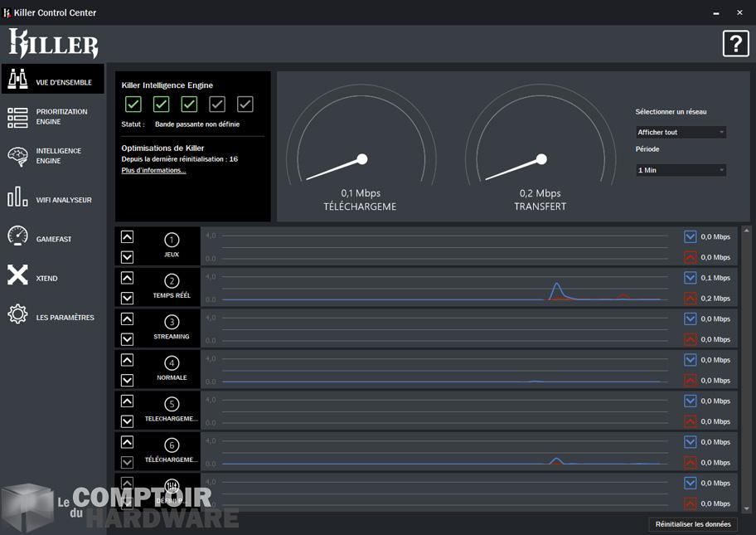The image size is (756, 535).
Task: Toggle the third Killer Intelligence Engine checkbox
Action: point(189,104)
